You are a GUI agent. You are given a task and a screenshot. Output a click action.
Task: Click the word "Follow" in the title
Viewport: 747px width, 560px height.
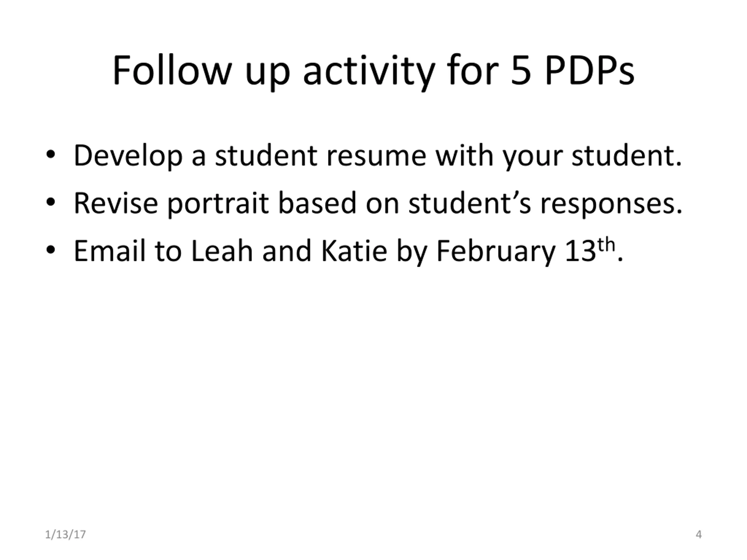coord(172,71)
